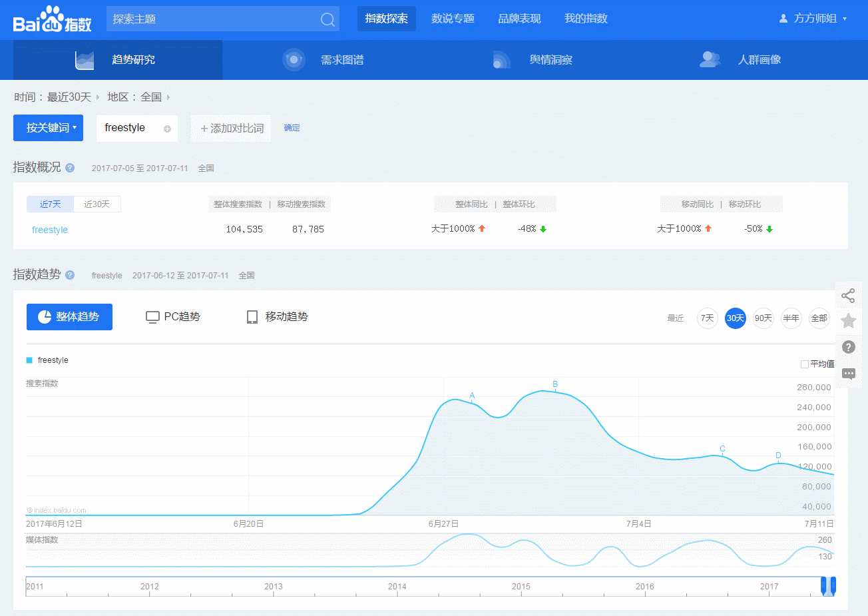Open the help question mark in sidebar
Image resolution: width=868 pixels, height=616 pixels.
tap(848, 347)
